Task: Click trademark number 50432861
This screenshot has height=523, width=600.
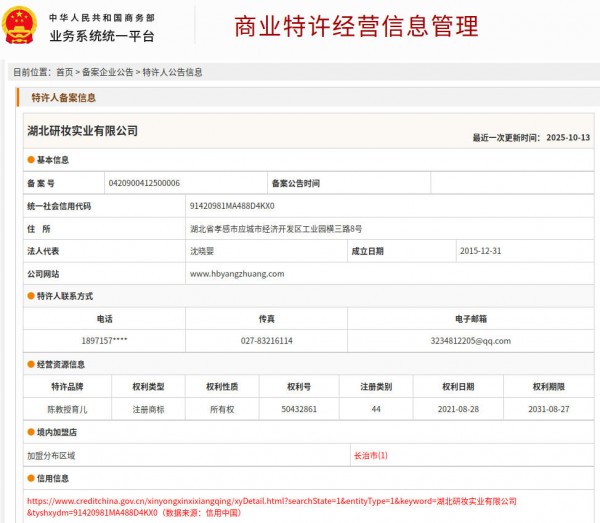Action: pyautogui.click(x=299, y=409)
